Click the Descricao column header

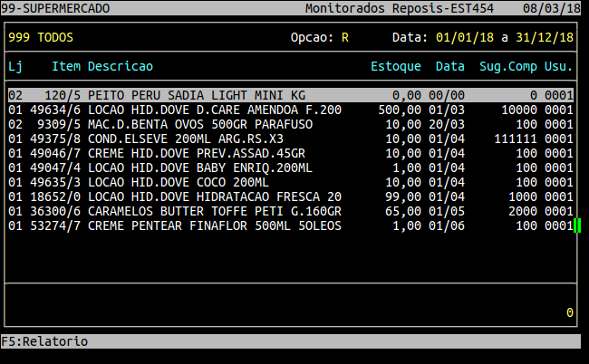pyautogui.click(x=121, y=67)
